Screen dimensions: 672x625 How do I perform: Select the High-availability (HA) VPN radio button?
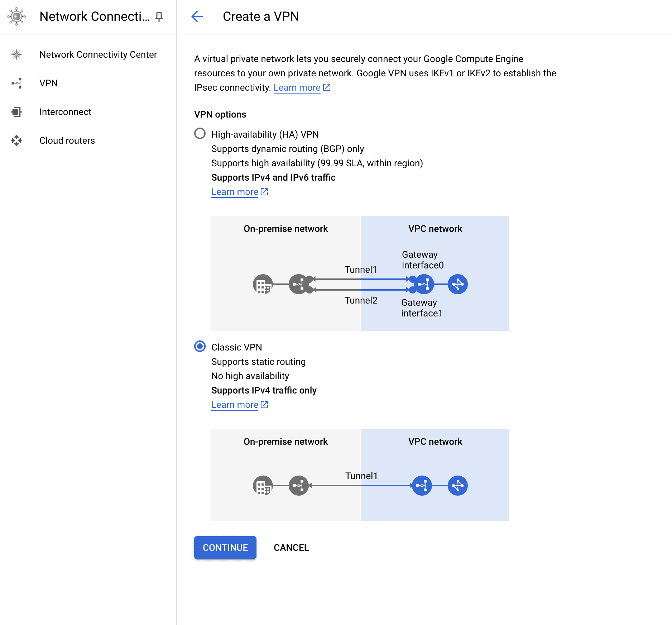(200, 134)
